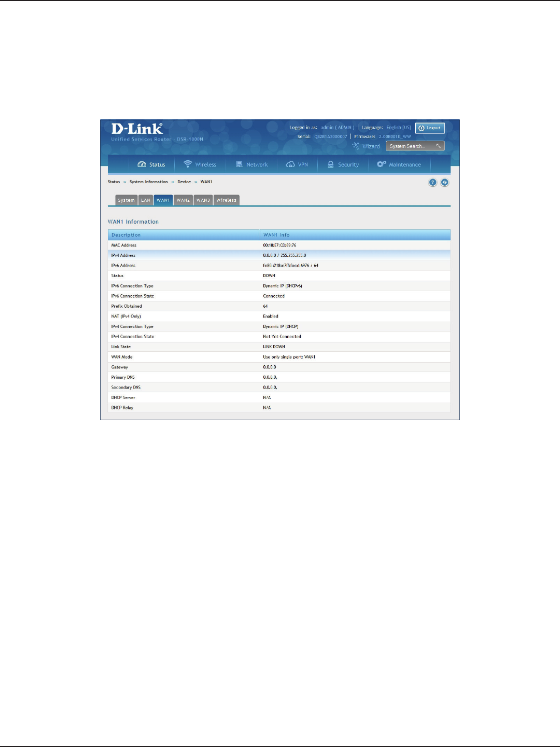
Task: Click the Status value DOWN
Action: point(269,276)
